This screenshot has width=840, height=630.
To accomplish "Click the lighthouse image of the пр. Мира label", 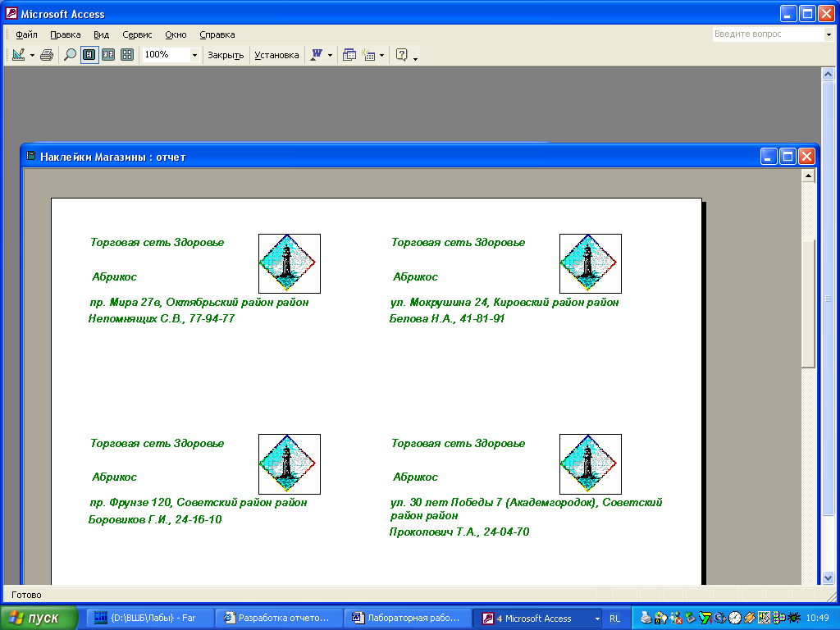I will click(x=290, y=263).
